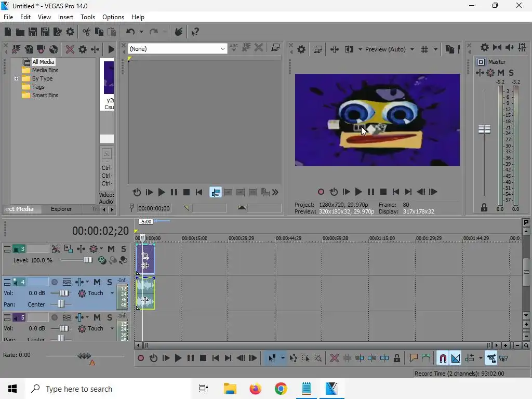Viewport: 532px width, 399px height.
Task: Open project properties gear in main toolbar
Action: (x=70, y=32)
